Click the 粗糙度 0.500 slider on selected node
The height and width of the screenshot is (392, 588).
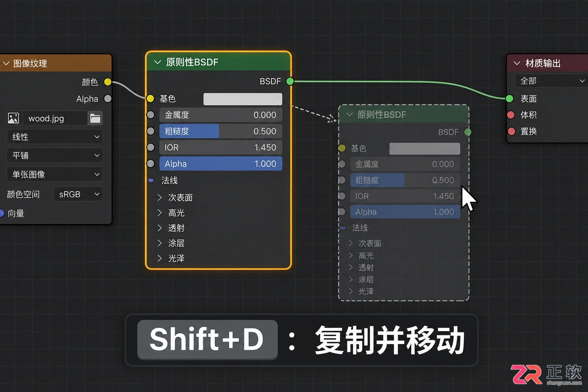coord(220,131)
